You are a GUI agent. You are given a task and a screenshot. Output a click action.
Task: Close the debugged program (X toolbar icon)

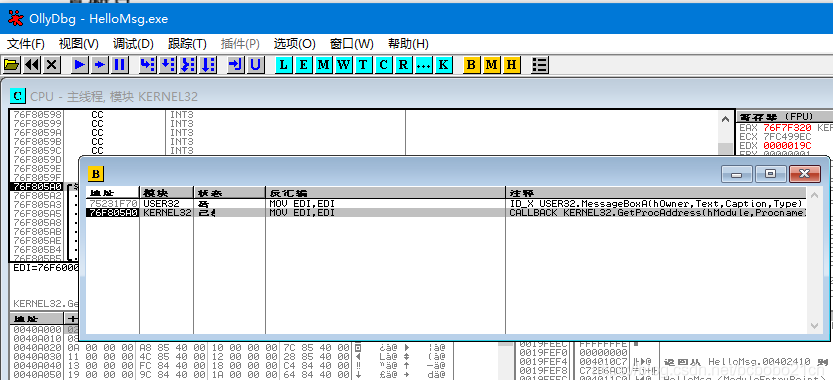click(x=52, y=65)
